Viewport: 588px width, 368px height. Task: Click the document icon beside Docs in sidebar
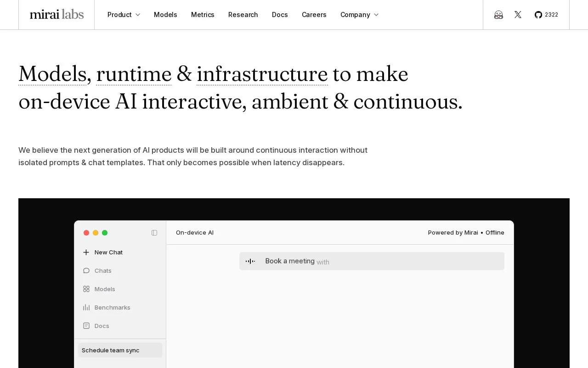click(x=86, y=326)
